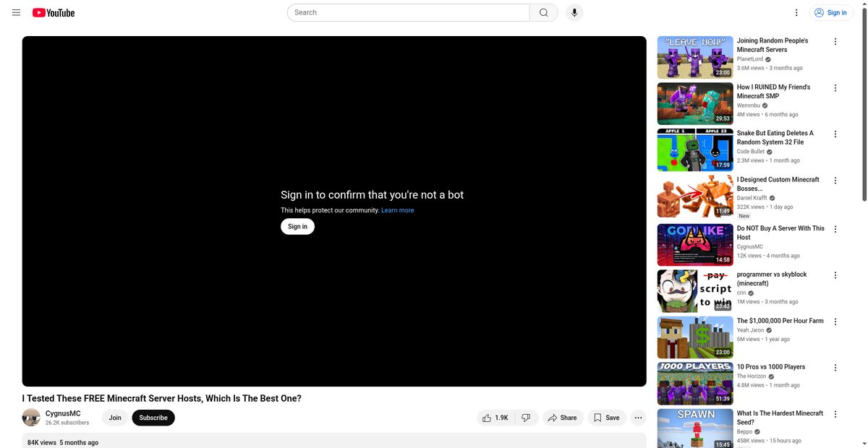Open the hamburger guide menu

point(17,12)
